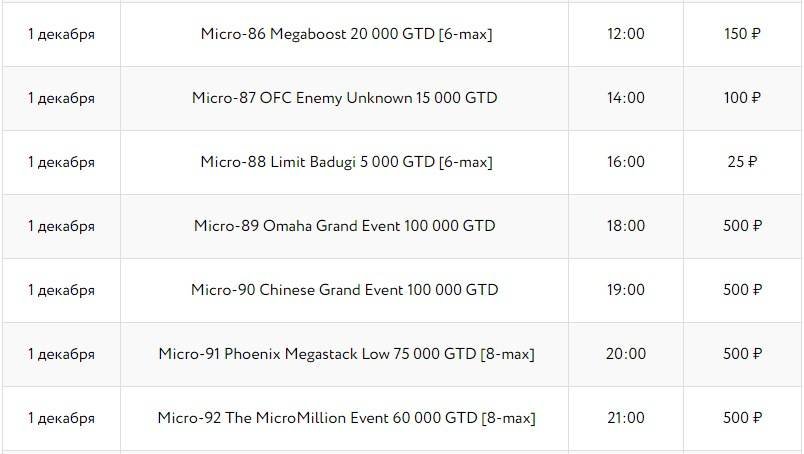Click the 21:00 time cell
Viewport: 804px width, 454px height.
(x=626, y=418)
